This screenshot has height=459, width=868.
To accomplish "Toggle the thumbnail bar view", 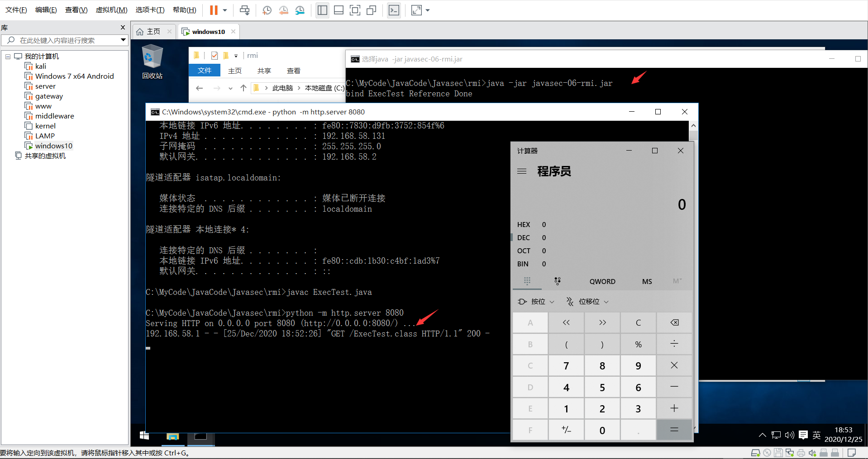I will [x=339, y=10].
